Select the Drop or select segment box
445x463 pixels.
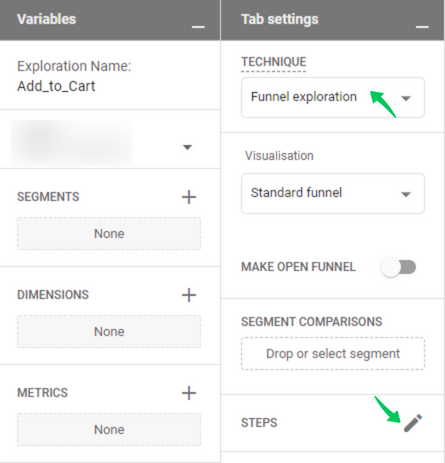(x=333, y=354)
